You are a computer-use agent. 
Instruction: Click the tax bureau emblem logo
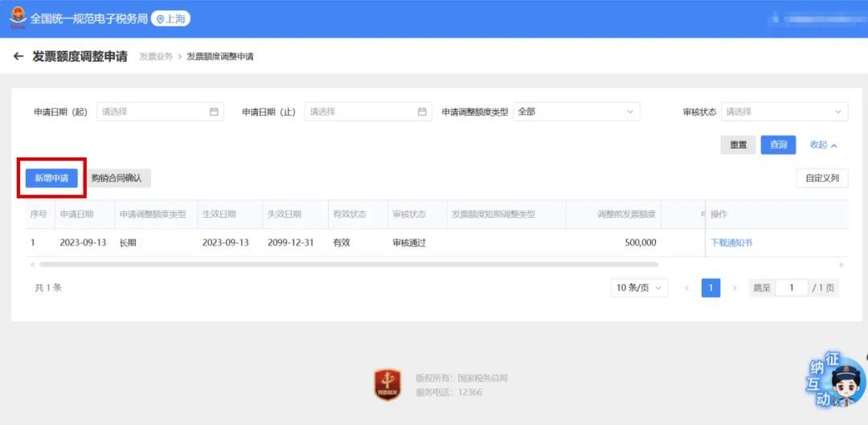coord(17,18)
